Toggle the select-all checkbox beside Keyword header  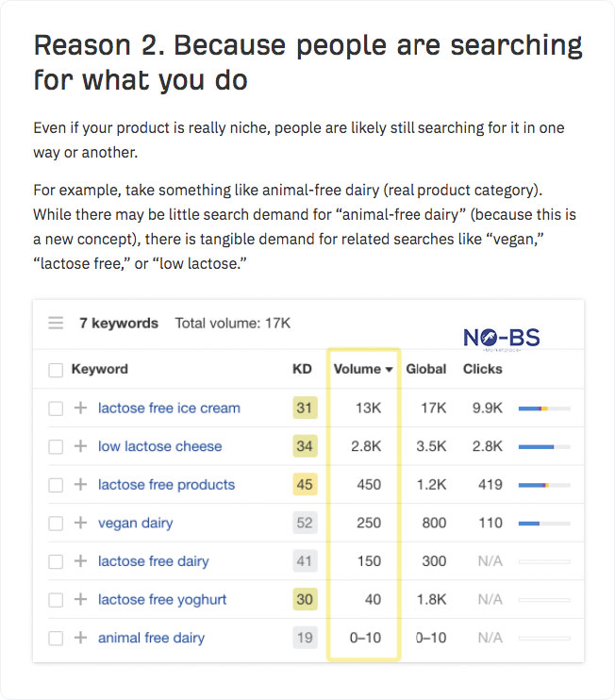(56, 370)
